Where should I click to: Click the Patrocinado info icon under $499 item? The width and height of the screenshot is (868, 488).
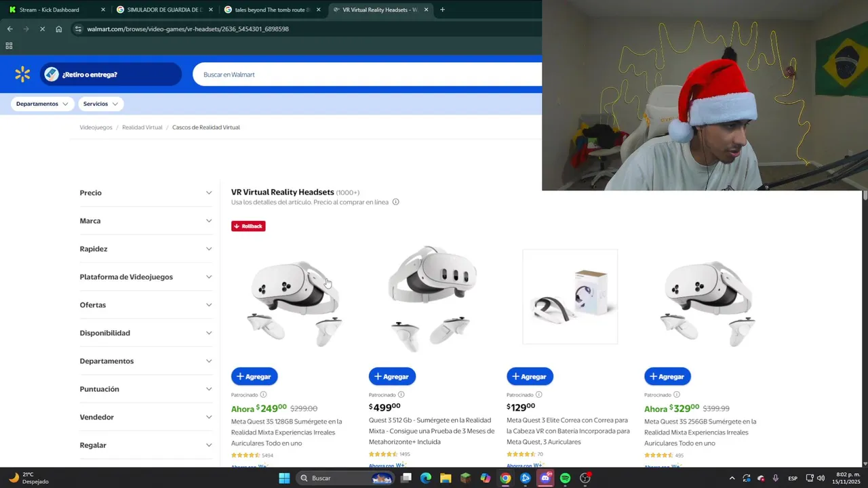click(401, 394)
